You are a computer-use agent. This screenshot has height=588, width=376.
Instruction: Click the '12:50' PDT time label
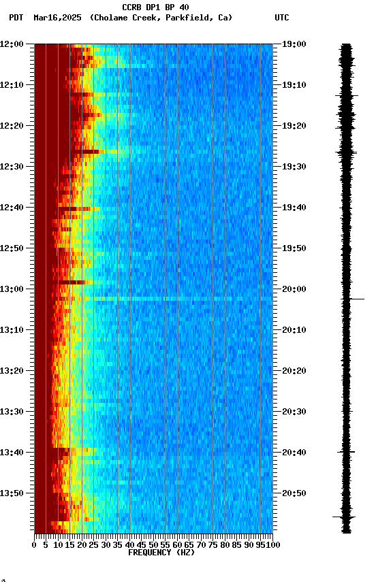coord(12,248)
